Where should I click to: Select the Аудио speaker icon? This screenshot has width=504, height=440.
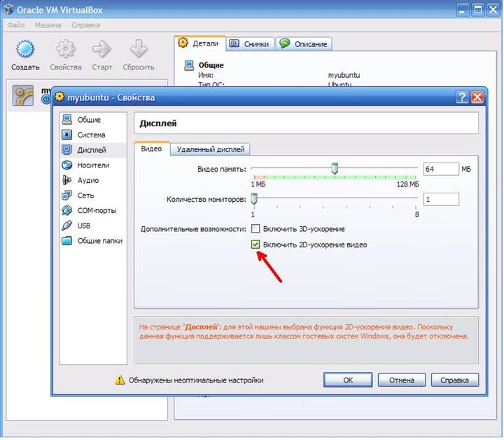click(x=67, y=180)
